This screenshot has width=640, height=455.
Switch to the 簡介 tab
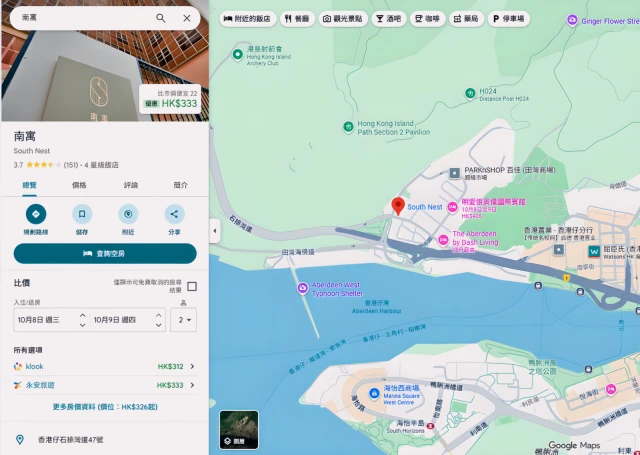(x=180, y=185)
